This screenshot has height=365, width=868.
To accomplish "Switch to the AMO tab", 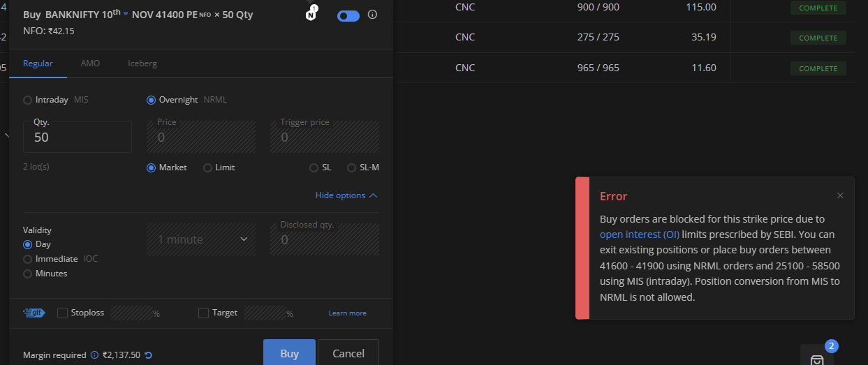I will (90, 64).
